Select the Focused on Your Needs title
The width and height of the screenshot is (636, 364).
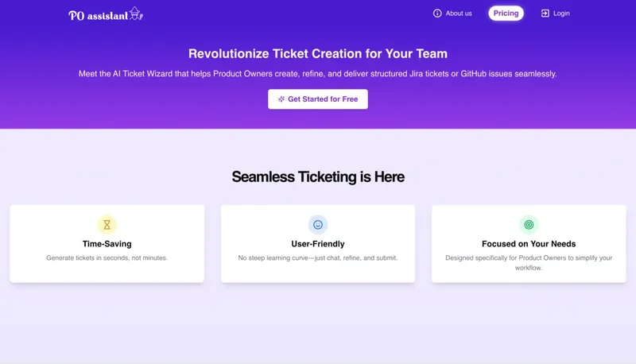(529, 244)
